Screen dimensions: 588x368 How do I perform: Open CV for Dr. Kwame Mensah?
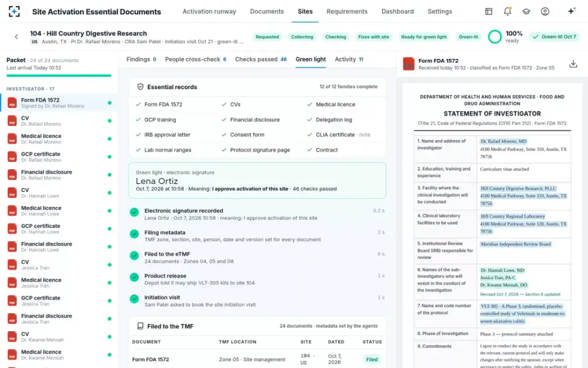click(x=59, y=337)
